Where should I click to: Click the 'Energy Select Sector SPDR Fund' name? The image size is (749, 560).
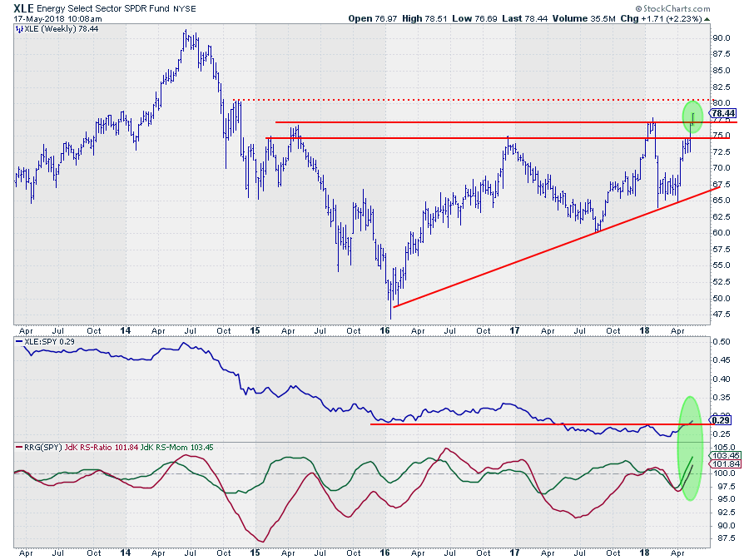[x=103, y=8]
